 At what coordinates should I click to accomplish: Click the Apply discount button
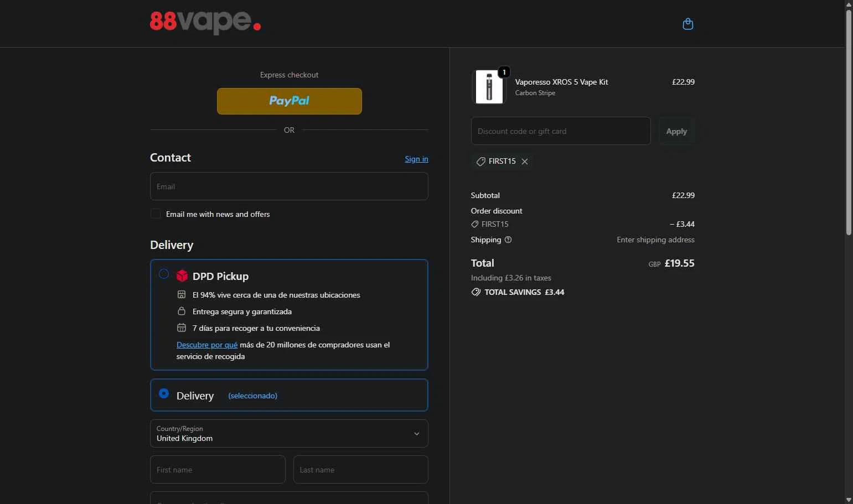[x=676, y=131]
